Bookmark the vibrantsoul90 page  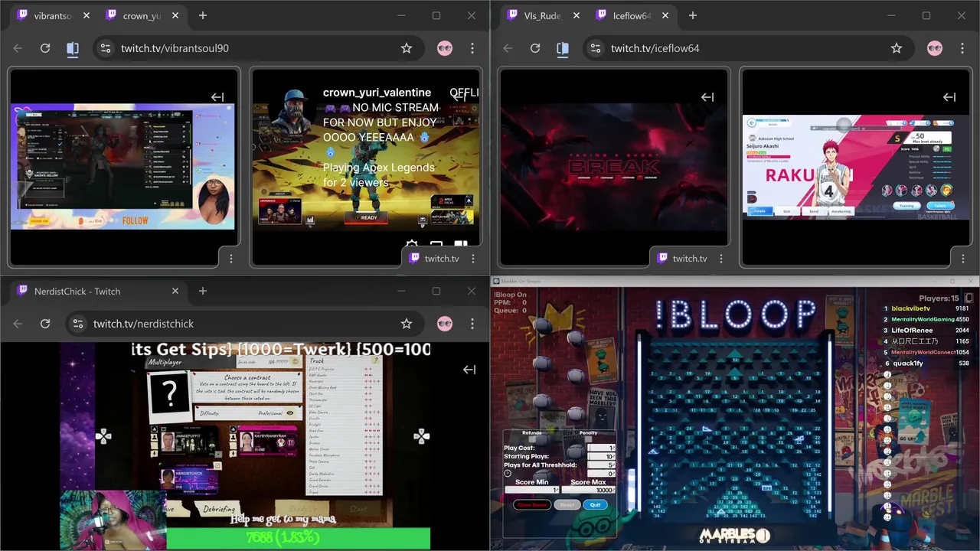[x=407, y=48]
